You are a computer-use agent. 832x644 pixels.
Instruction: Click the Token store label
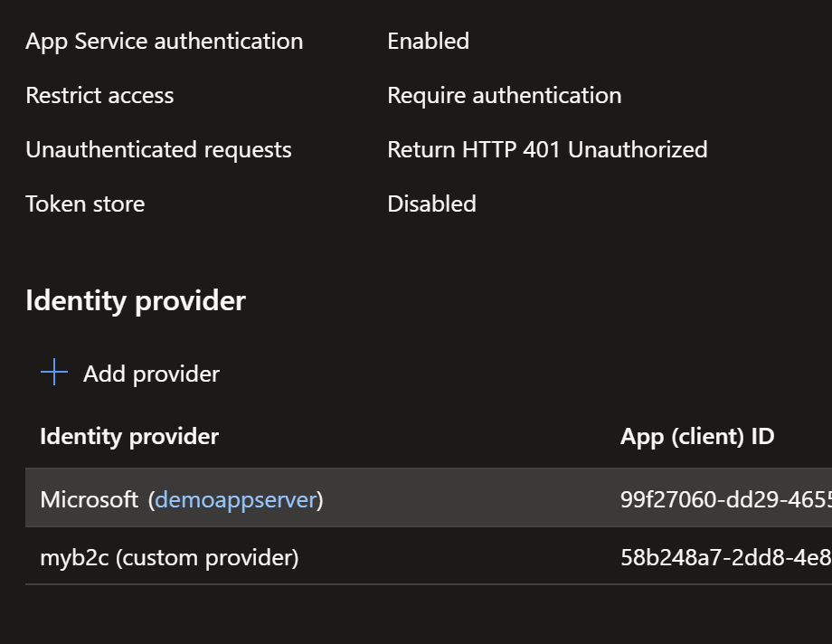tap(84, 204)
